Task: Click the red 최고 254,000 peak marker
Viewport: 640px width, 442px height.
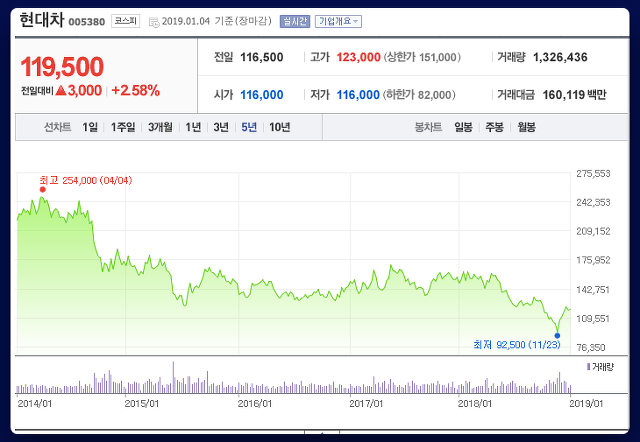Action: (42, 189)
